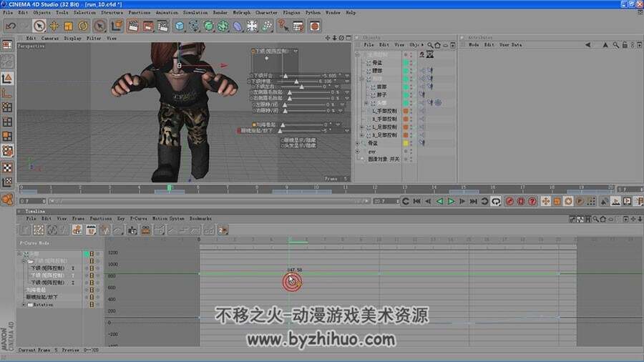The height and width of the screenshot is (362, 644).
Task: Open the light objects dotted icon
Action: [267, 26]
